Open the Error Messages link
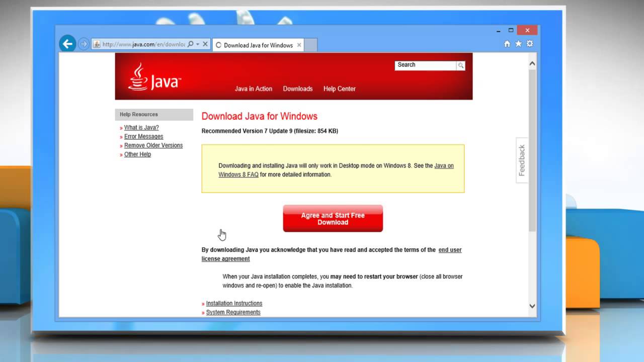Viewport: 644px width, 362px height. tap(144, 136)
